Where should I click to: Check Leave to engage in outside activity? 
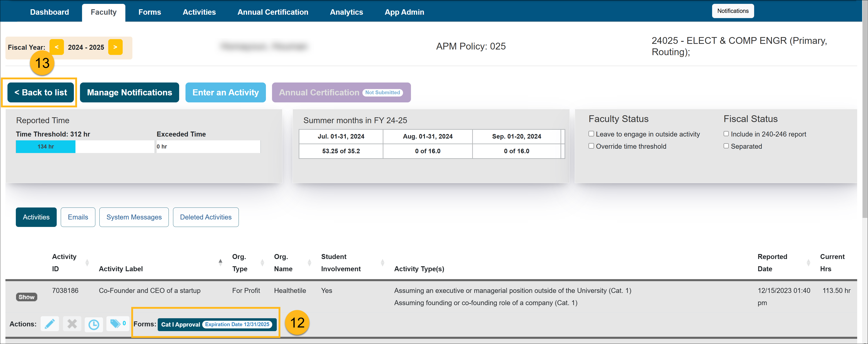click(591, 134)
